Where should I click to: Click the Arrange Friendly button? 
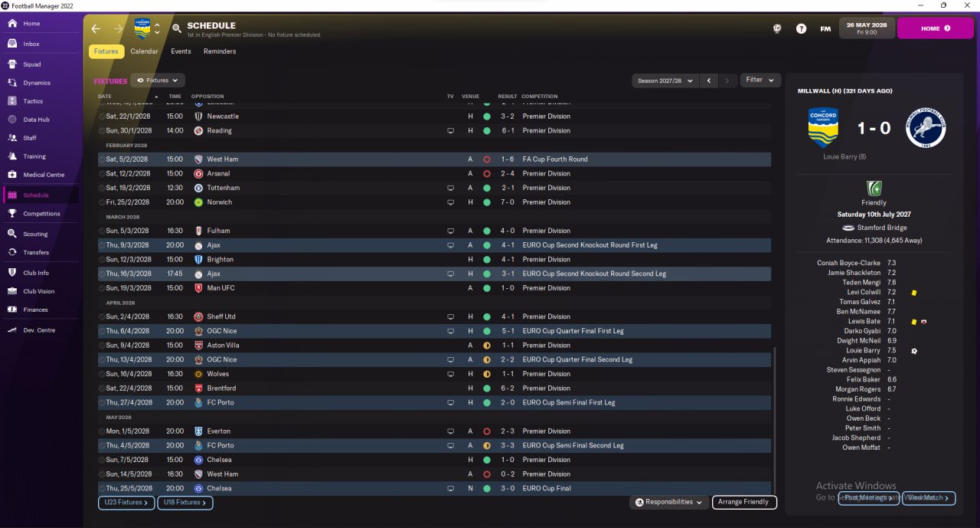coord(744,502)
